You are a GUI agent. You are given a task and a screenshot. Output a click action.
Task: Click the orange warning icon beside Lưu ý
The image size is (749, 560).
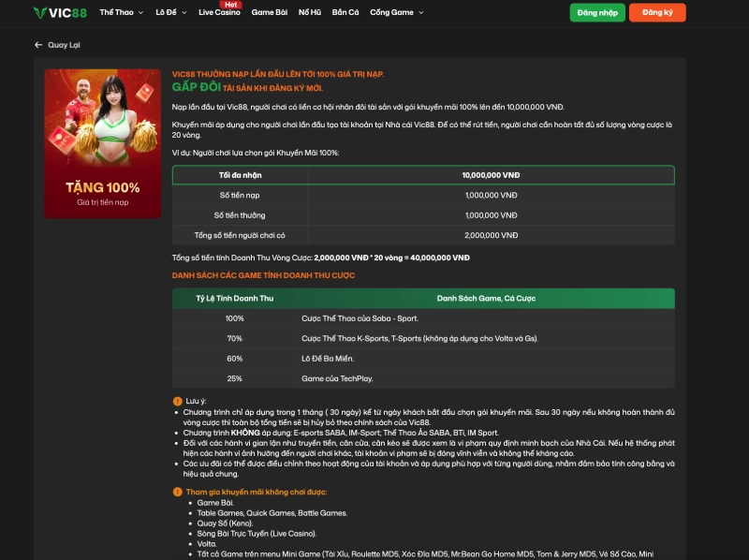pos(177,402)
